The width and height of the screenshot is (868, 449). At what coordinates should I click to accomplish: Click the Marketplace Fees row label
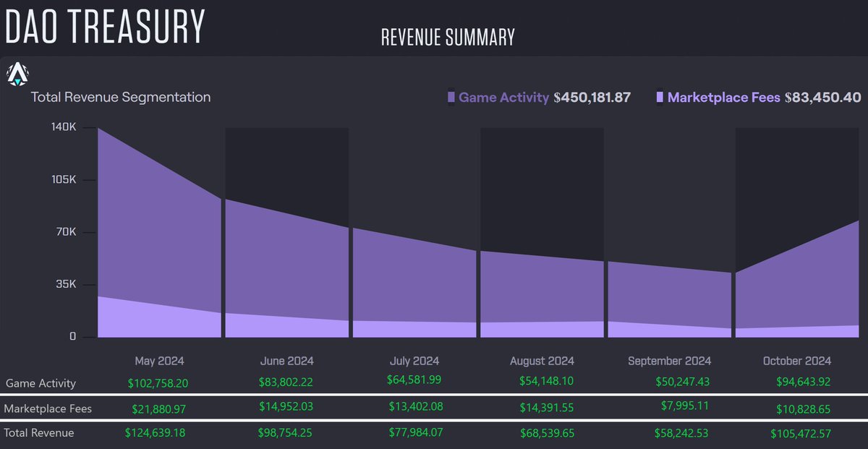48,409
